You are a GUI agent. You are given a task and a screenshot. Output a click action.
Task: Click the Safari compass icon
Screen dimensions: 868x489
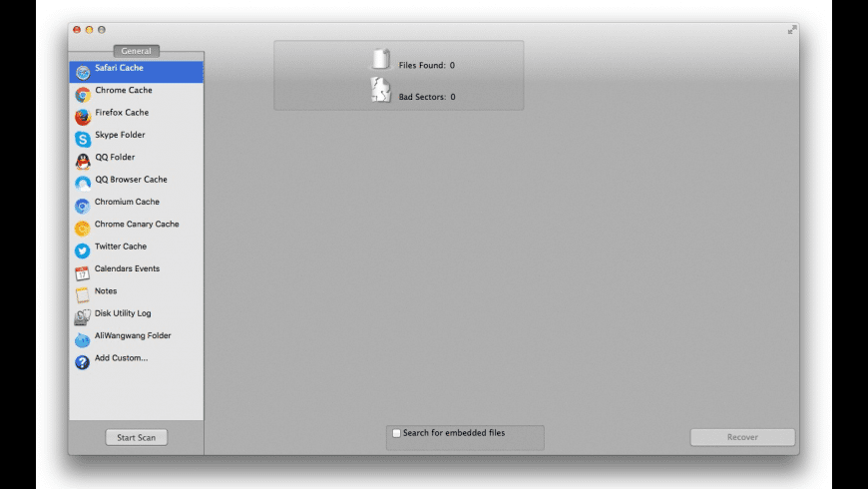[x=83, y=72]
